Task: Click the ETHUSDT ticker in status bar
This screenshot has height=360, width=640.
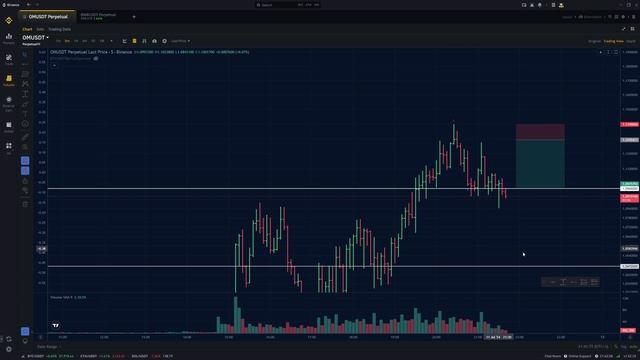Action: point(102,356)
